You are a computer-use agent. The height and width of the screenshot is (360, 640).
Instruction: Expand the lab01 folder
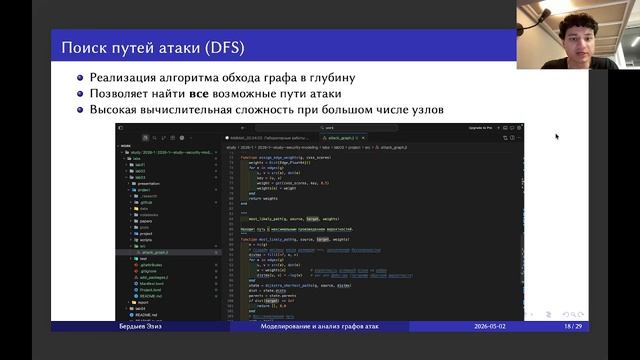pyautogui.click(x=127, y=165)
